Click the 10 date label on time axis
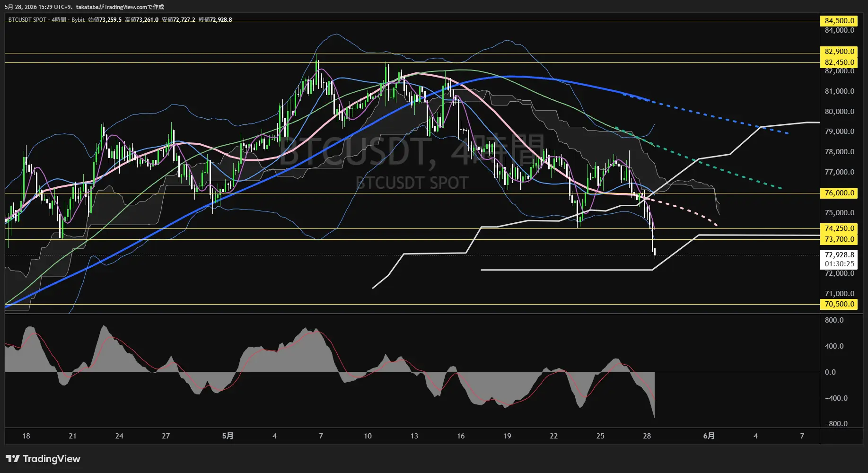This screenshot has width=868, height=473. [x=368, y=436]
